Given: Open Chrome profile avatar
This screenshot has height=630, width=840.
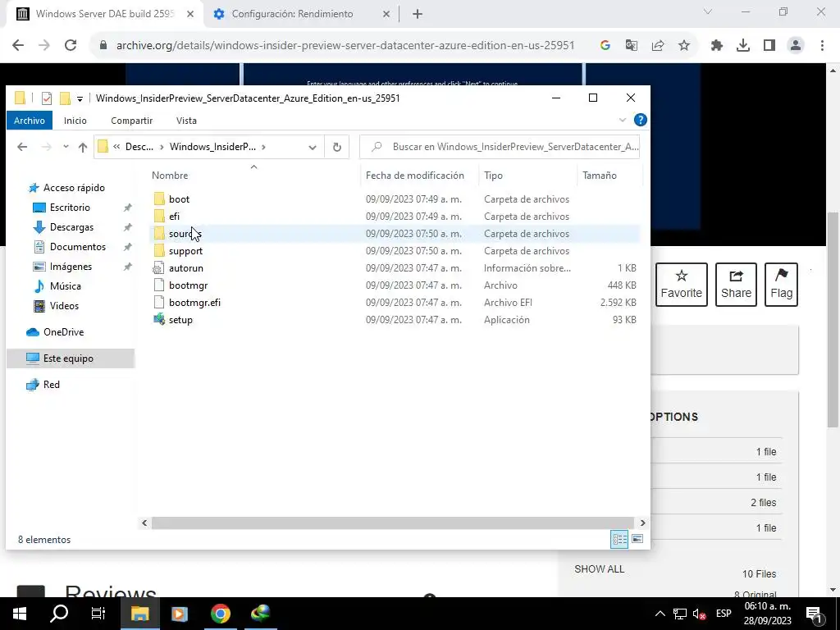Looking at the screenshot, I should pos(796,46).
